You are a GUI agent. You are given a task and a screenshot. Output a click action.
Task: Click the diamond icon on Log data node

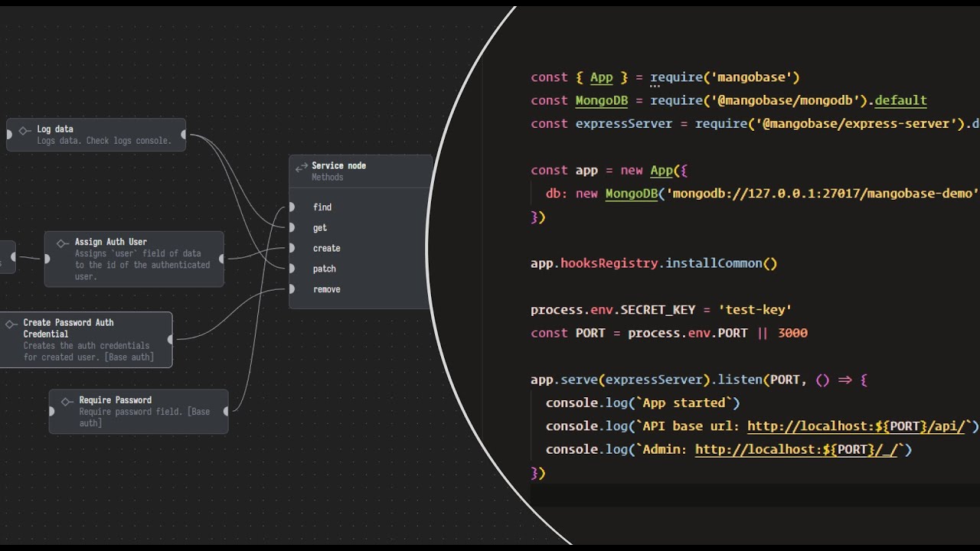click(24, 131)
